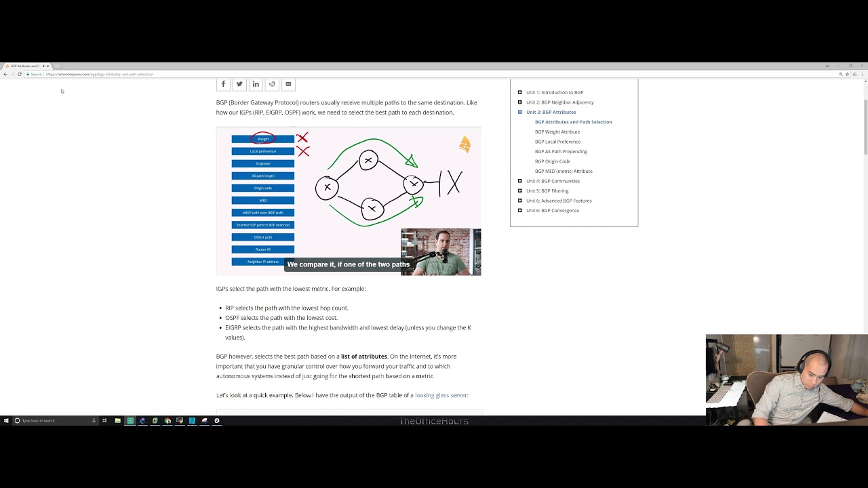Click the presenter thumbnail inside the lesson video
Image resolution: width=868 pixels, height=488 pixels.
pos(441,252)
